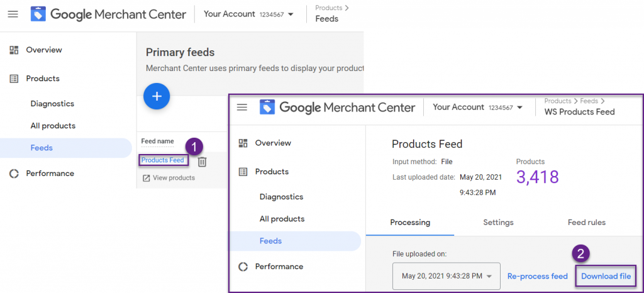Open Diagnostics in front window sidebar
This screenshot has width=644, height=293.
(x=281, y=197)
